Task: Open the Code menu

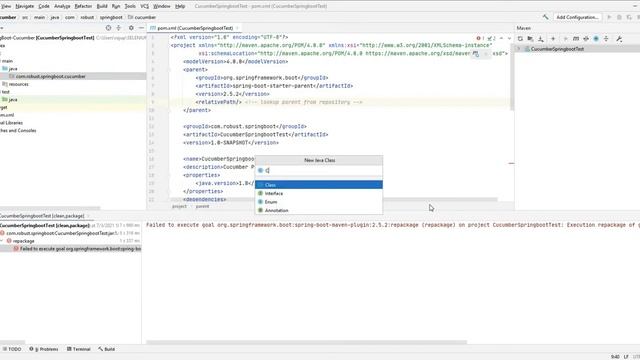Action: pos(44,6)
